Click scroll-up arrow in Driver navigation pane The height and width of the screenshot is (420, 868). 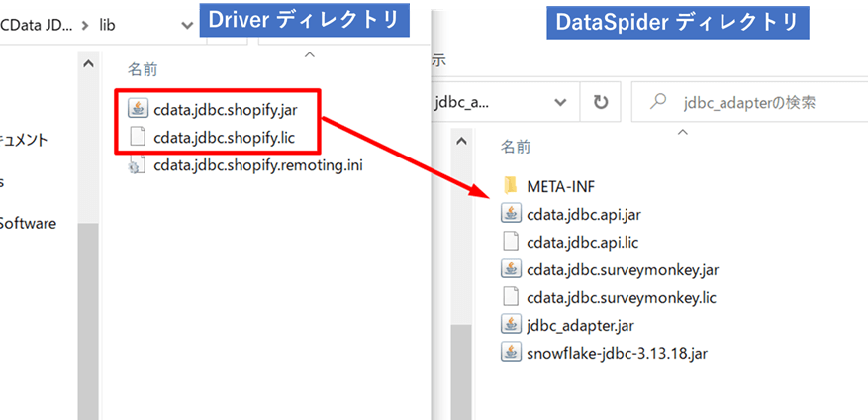coord(88,64)
